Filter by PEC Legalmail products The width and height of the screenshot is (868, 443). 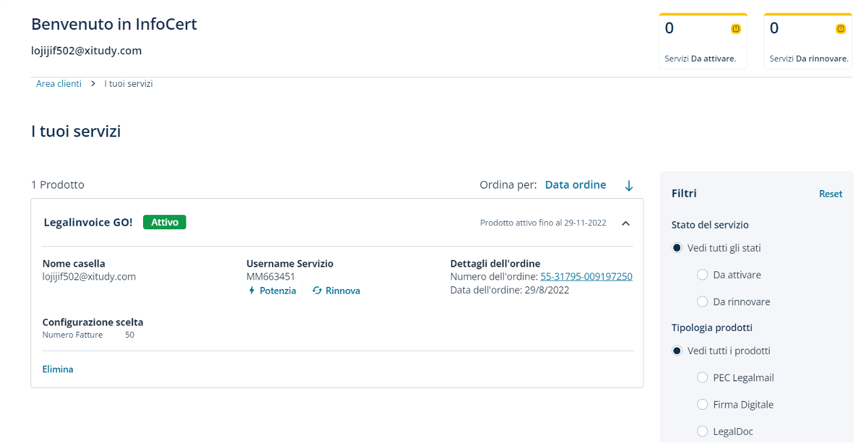click(x=703, y=378)
